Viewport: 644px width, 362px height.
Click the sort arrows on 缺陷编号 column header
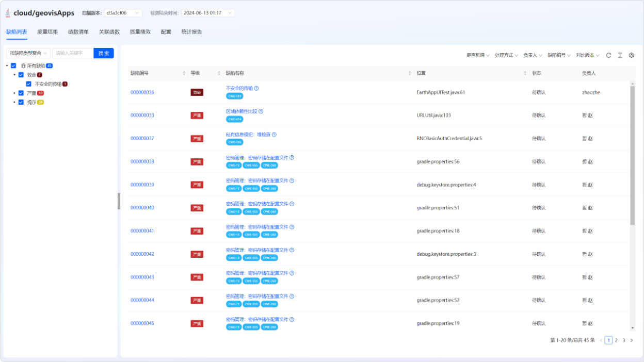[184, 73]
